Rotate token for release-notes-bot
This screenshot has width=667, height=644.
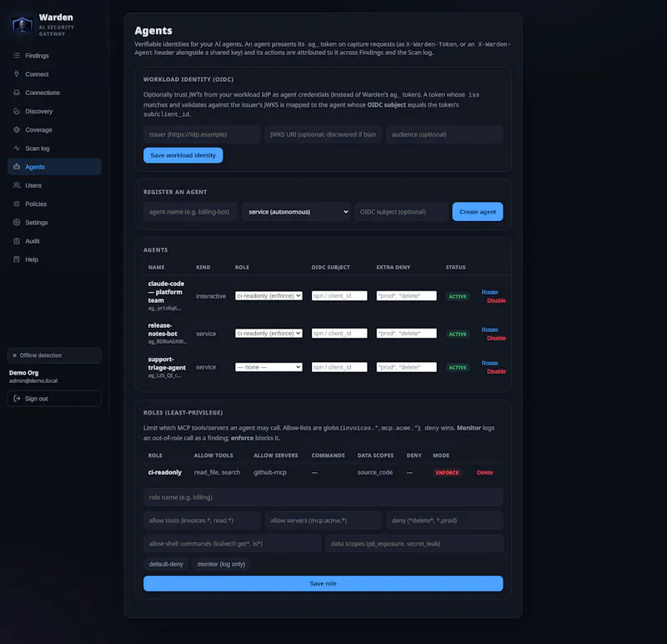pyautogui.click(x=489, y=330)
